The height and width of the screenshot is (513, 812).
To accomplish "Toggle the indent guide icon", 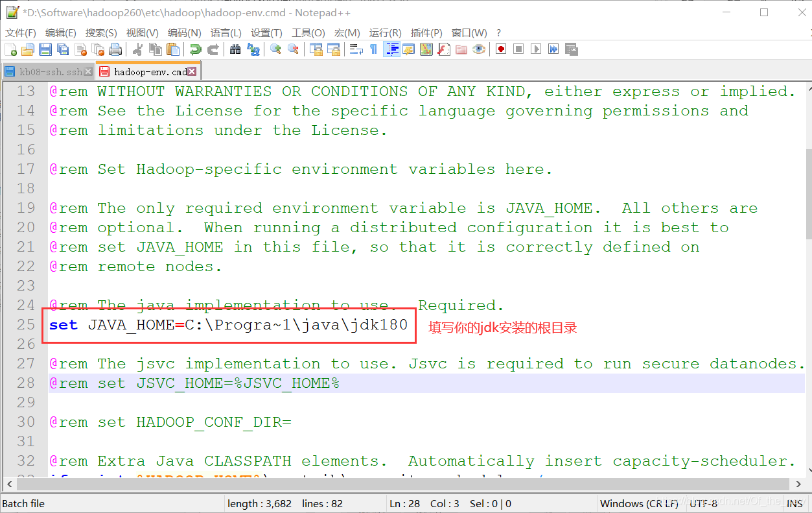I will [x=391, y=49].
